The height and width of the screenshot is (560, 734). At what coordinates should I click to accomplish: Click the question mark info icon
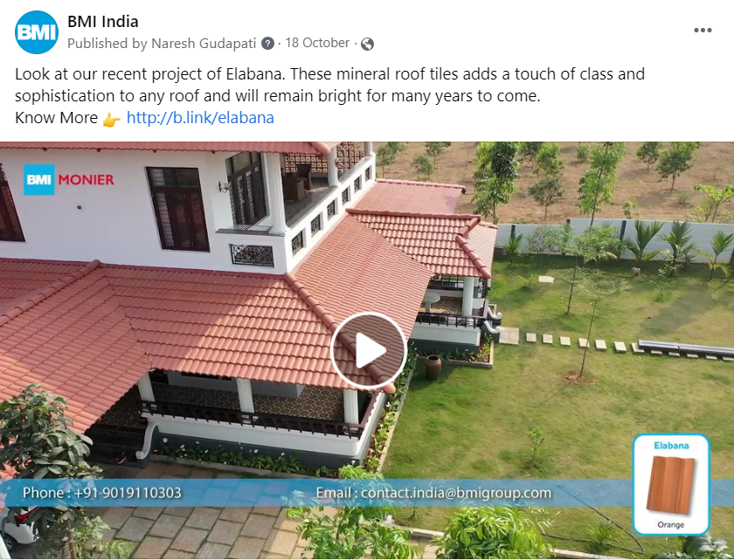click(x=267, y=44)
